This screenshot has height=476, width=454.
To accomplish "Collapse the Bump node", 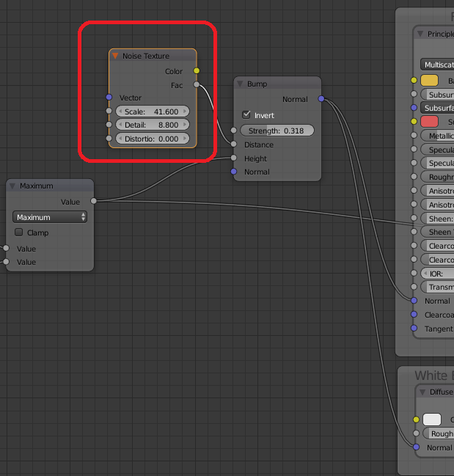I will tap(240, 84).
